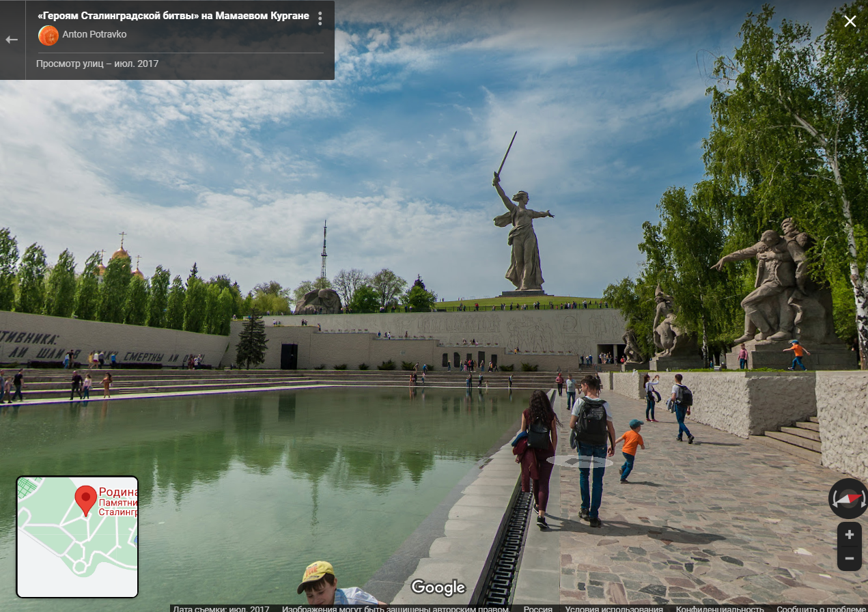Open the Anton Potravko contributor link
868x612 pixels.
click(x=94, y=34)
